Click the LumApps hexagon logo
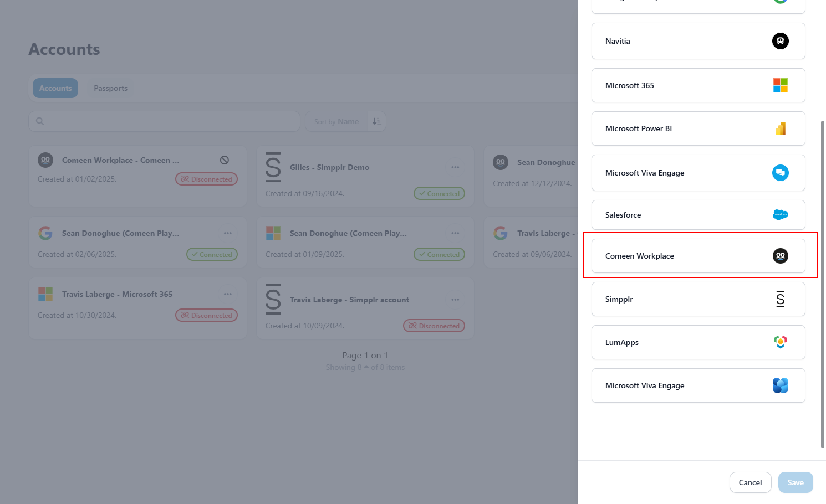The image size is (826, 504). (781, 342)
